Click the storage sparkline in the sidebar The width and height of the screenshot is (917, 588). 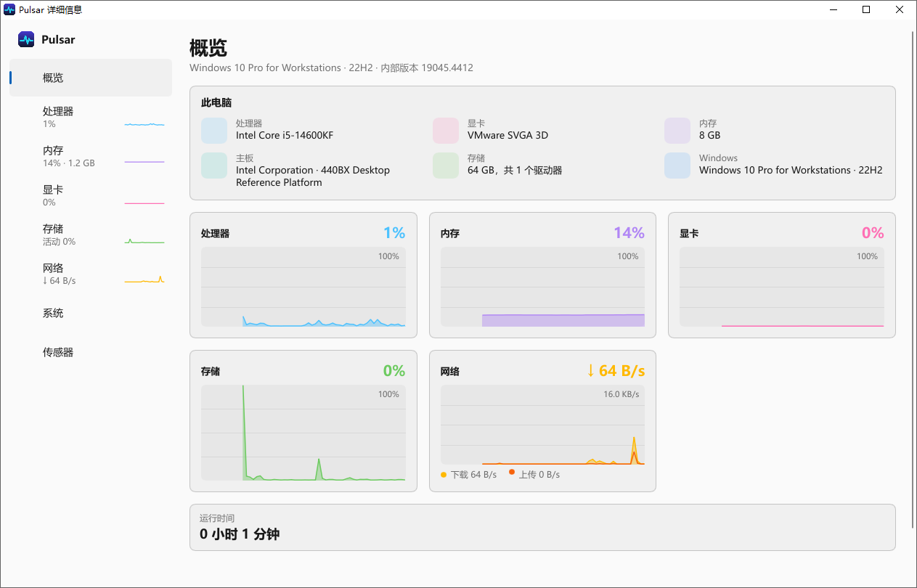[144, 241]
